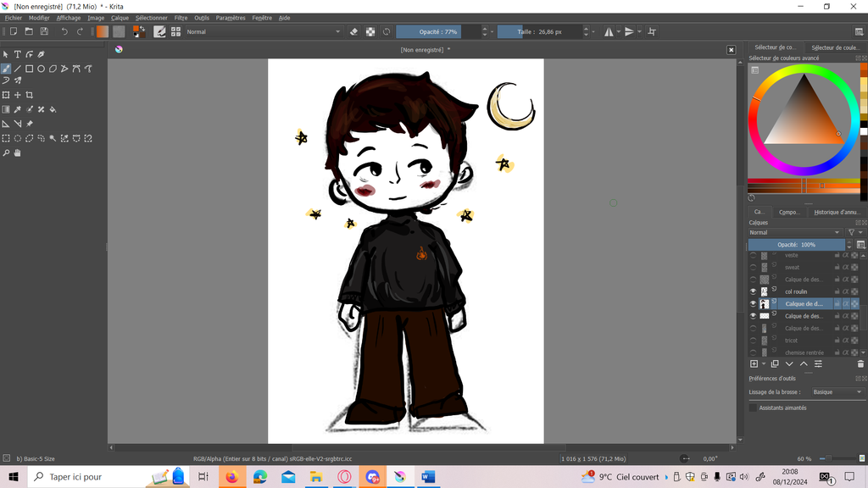Viewport: 868px width, 488px height.
Task: Select the Rectangle shape tool
Action: pos(29,69)
